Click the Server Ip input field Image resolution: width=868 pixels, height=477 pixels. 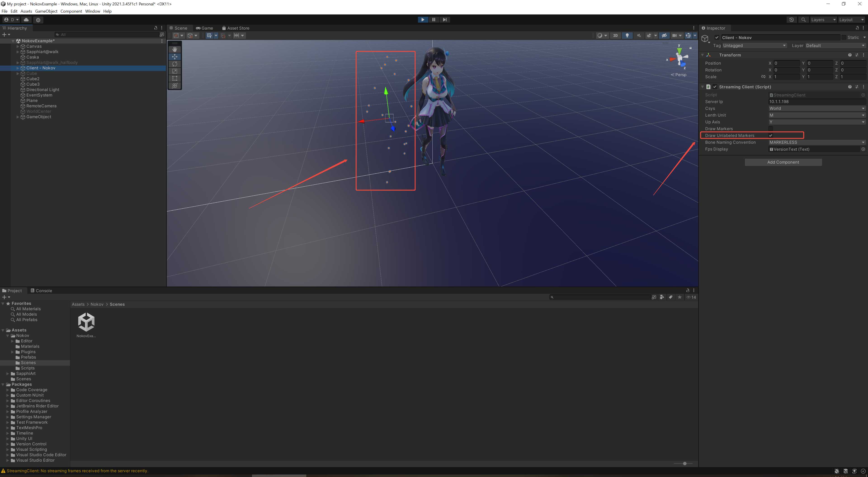click(x=817, y=102)
